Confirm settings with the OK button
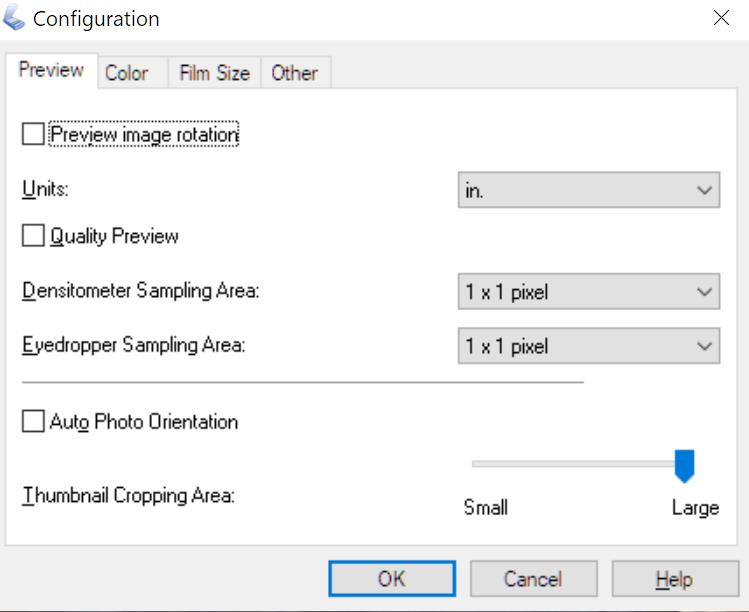The width and height of the screenshot is (749, 612). click(392, 579)
